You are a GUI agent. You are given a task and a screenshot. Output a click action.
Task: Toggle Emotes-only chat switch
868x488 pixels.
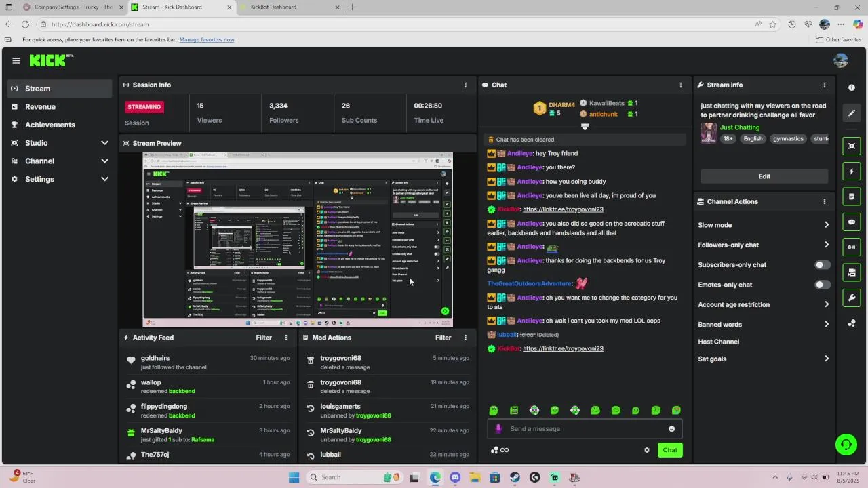point(822,285)
